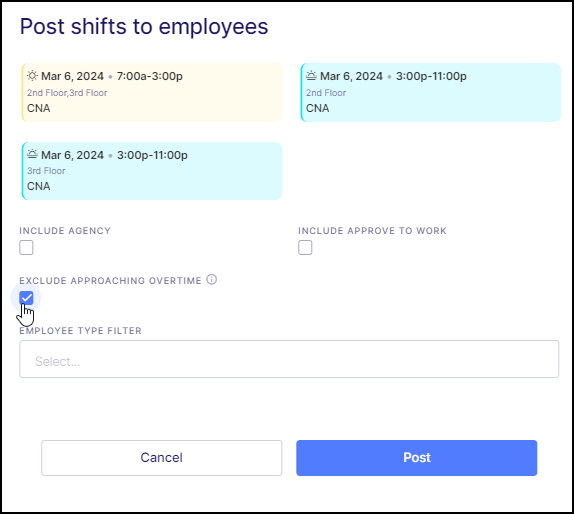Click the sunset icon on the 2nd Floor evening shift
Viewport: 574px width, 514px height.
(x=311, y=76)
